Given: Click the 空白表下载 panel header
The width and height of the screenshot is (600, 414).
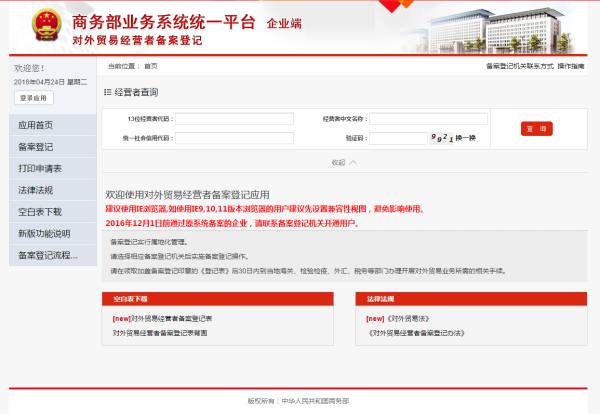Looking at the screenshot, I should (218, 299).
